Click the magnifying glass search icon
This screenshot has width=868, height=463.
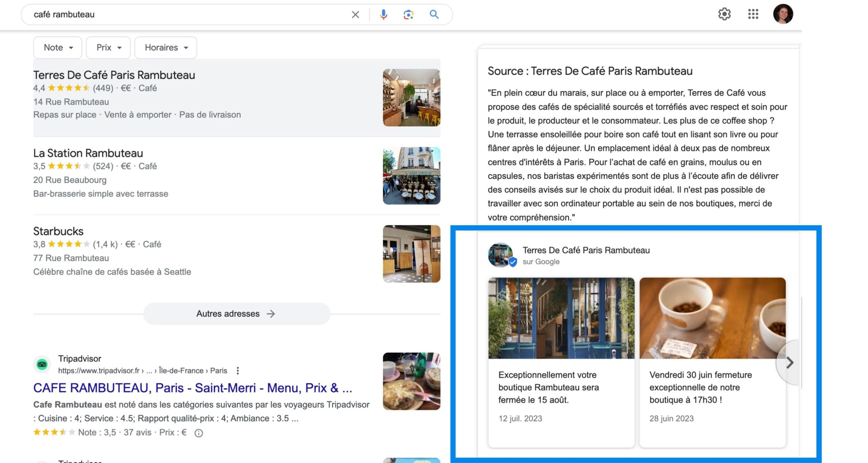click(434, 14)
